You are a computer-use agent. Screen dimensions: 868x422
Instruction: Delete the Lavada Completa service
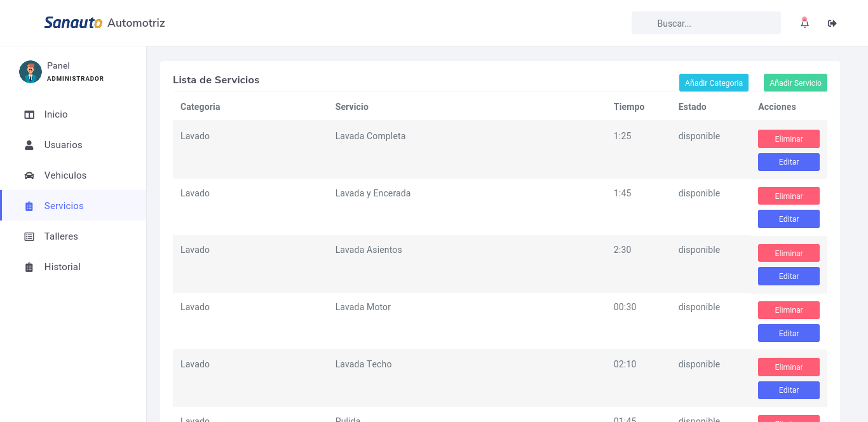(789, 139)
